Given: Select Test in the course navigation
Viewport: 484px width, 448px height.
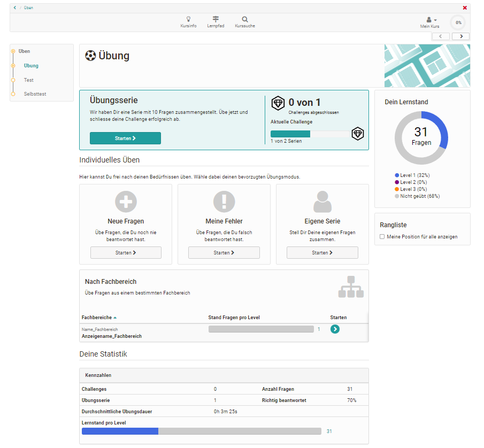Looking at the screenshot, I should click(x=29, y=80).
